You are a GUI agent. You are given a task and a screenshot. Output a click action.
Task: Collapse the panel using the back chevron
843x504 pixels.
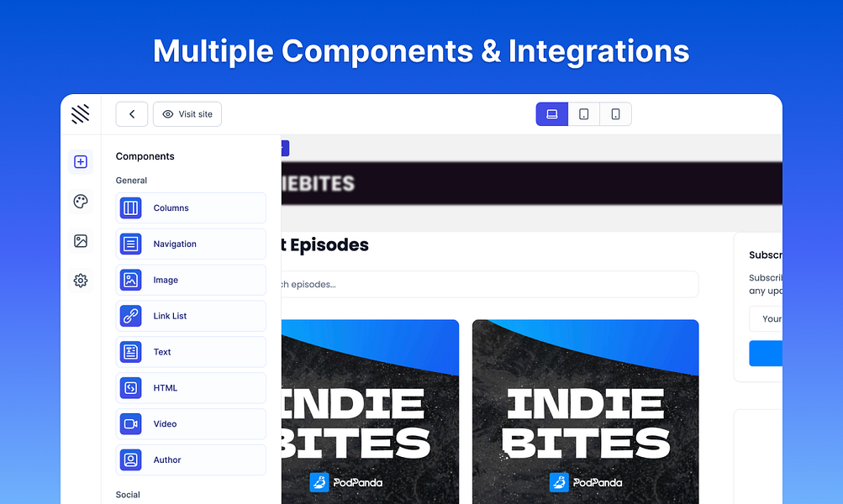pos(132,113)
